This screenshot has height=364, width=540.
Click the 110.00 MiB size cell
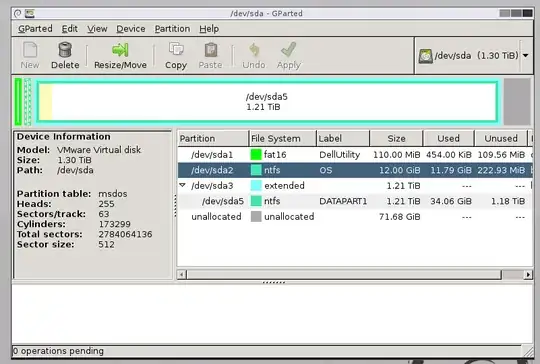point(396,155)
